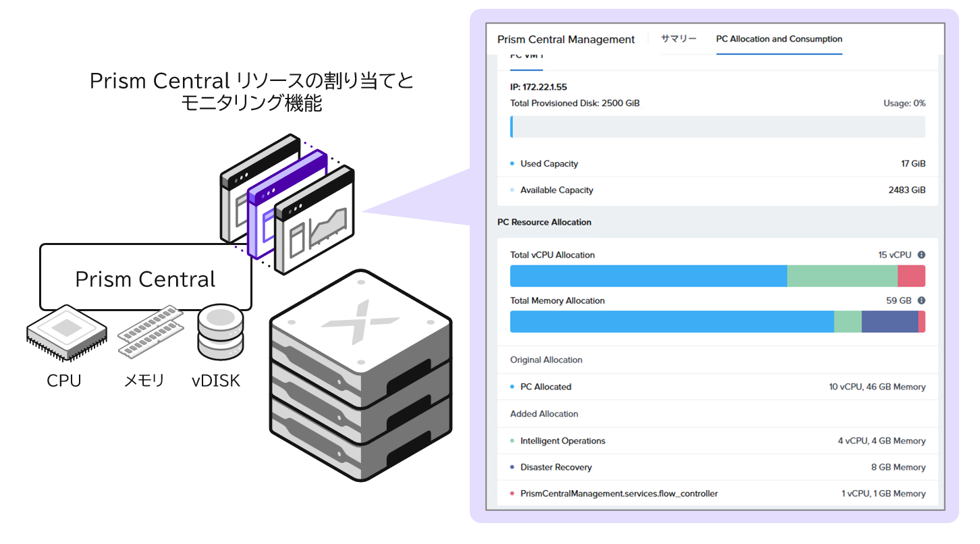Viewport: 980px width, 544px height.
Task: Toggle the Used Capacity legend dot
Action: 513,163
